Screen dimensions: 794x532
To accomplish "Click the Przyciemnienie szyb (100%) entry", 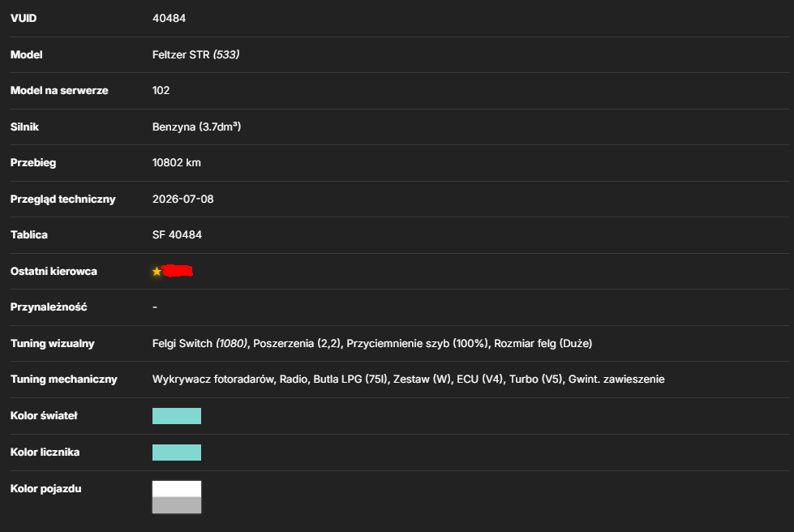I will point(418,343).
